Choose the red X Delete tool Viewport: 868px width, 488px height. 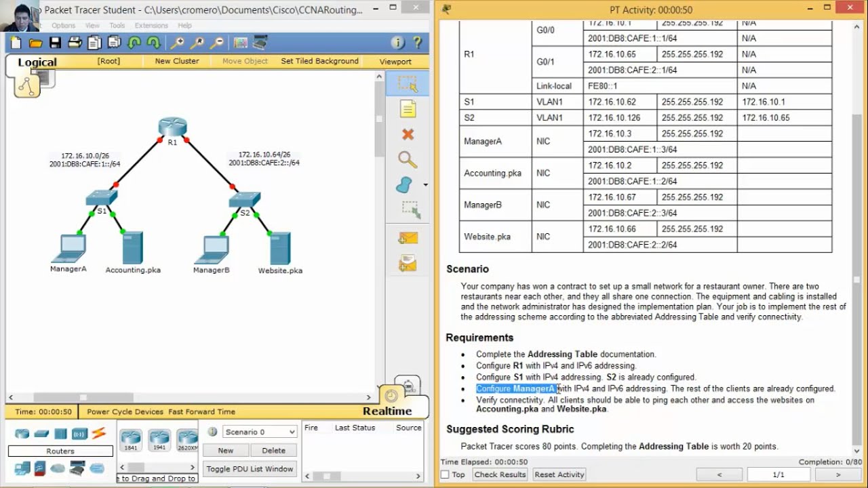coord(408,134)
